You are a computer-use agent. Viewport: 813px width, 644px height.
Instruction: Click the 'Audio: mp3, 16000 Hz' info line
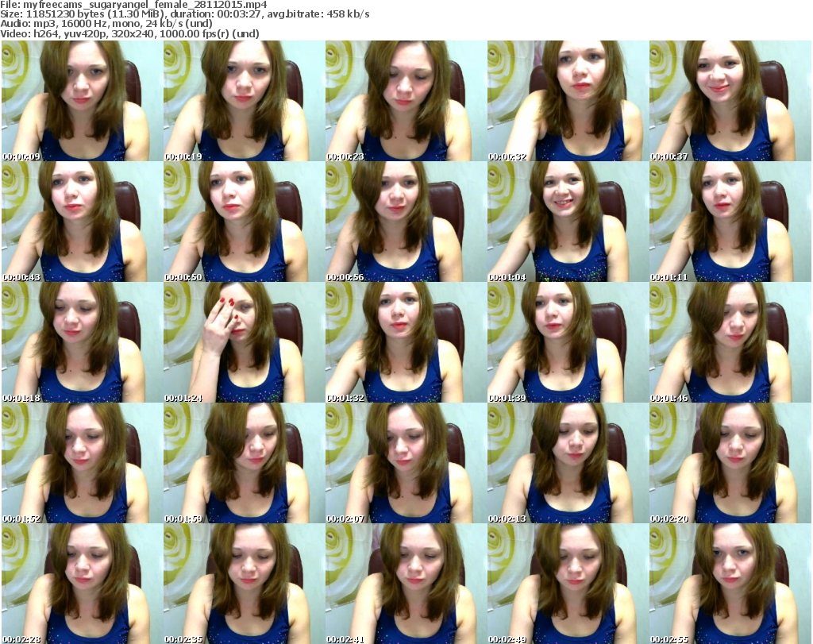(106, 24)
